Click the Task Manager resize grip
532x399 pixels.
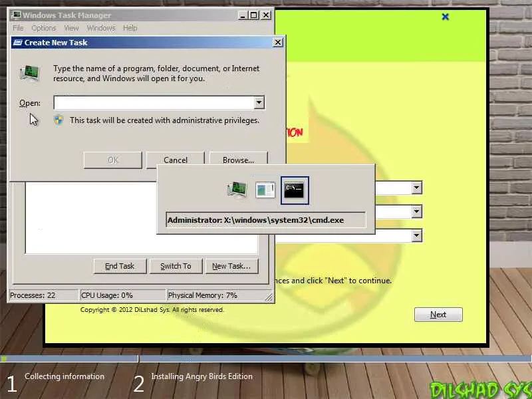pyautogui.click(x=269, y=297)
